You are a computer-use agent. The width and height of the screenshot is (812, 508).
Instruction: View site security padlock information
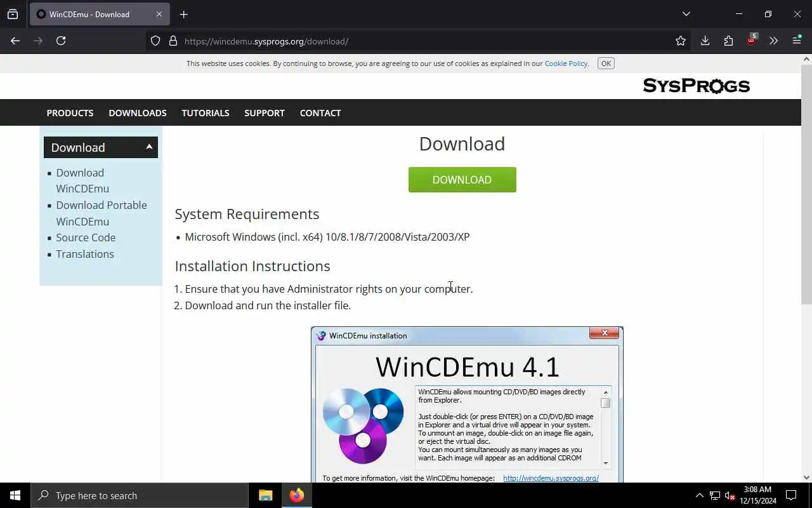click(173, 41)
